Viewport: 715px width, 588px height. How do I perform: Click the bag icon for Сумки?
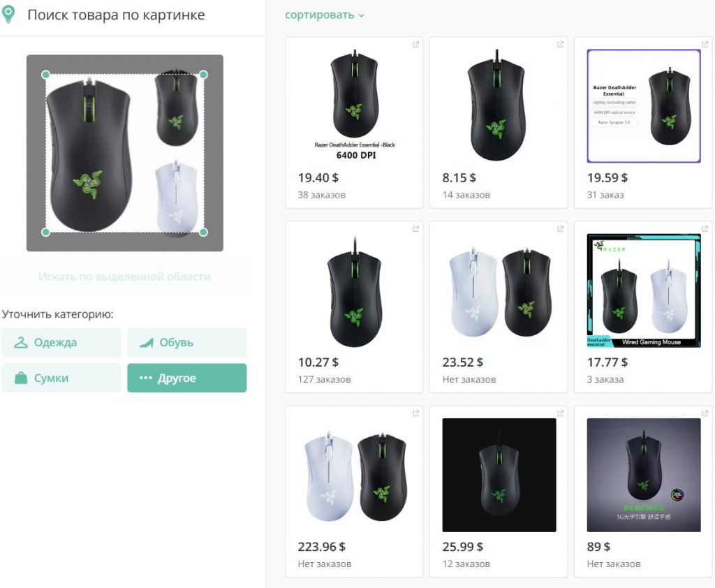tap(21, 378)
